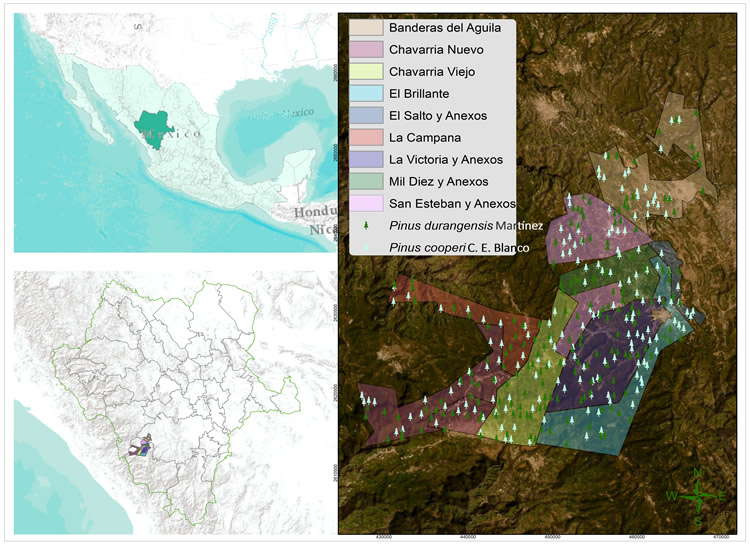
Task: Click the La Campana red legend swatch
Action: [x=365, y=137]
